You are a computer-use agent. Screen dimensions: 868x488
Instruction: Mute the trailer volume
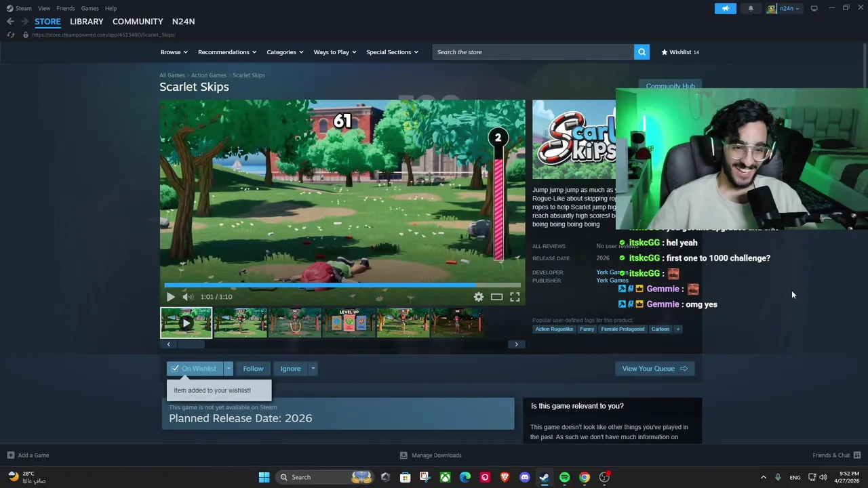pyautogui.click(x=188, y=297)
